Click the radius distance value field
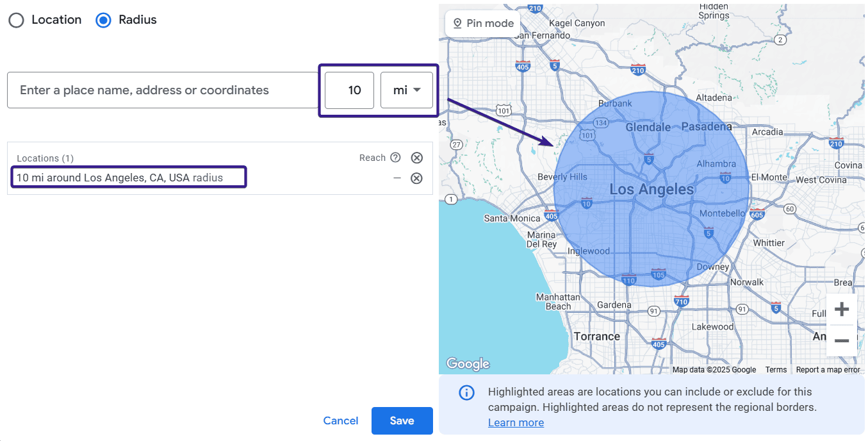Screen dimensions: 868x441 [x=349, y=90]
